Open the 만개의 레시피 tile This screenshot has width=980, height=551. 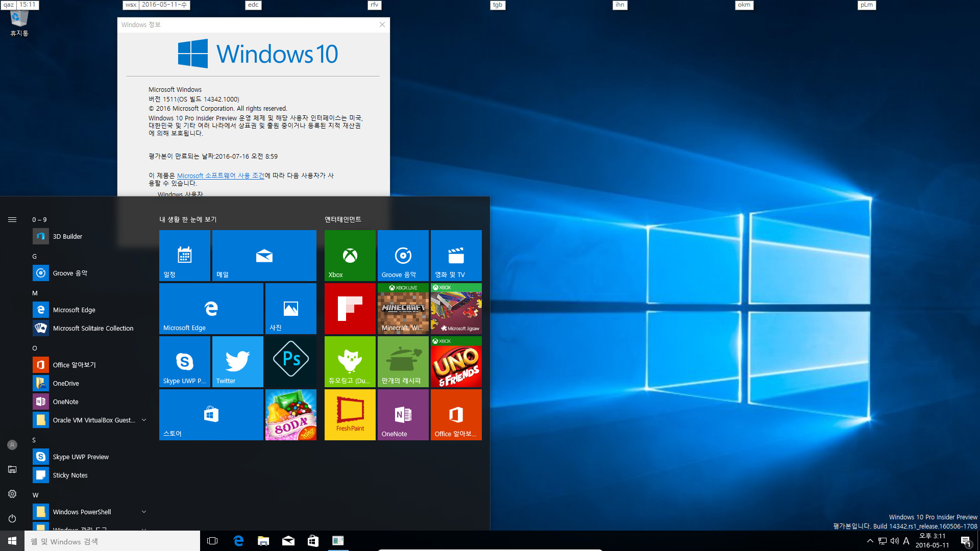[403, 362]
